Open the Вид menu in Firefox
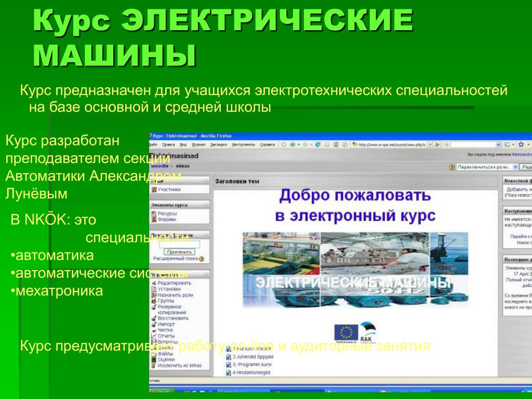The height and width of the screenshot is (399, 532). (x=183, y=145)
